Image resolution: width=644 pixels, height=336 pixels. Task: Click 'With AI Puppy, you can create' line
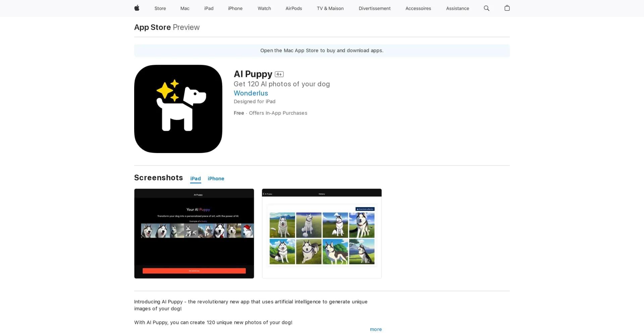coord(213,323)
